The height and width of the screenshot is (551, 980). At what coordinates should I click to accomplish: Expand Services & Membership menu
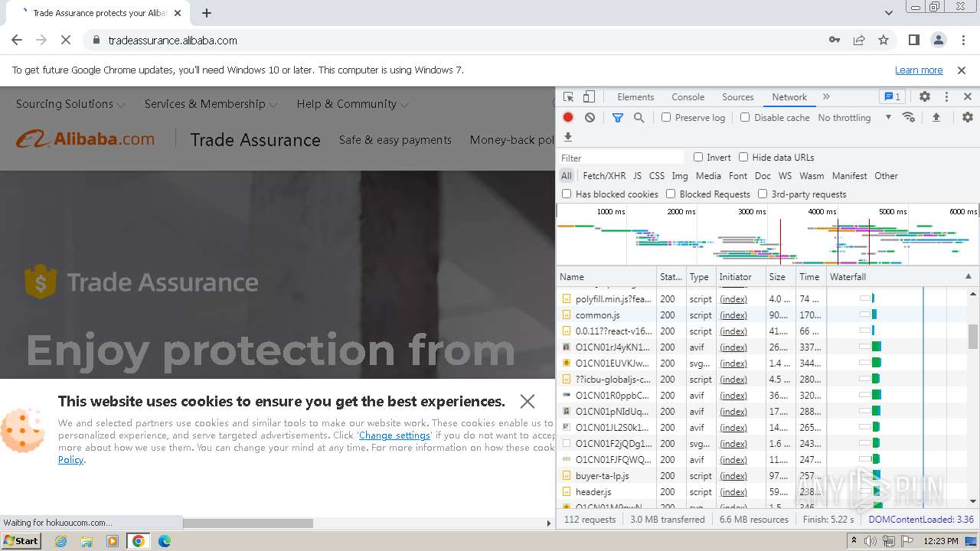click(x=211, y=104)
